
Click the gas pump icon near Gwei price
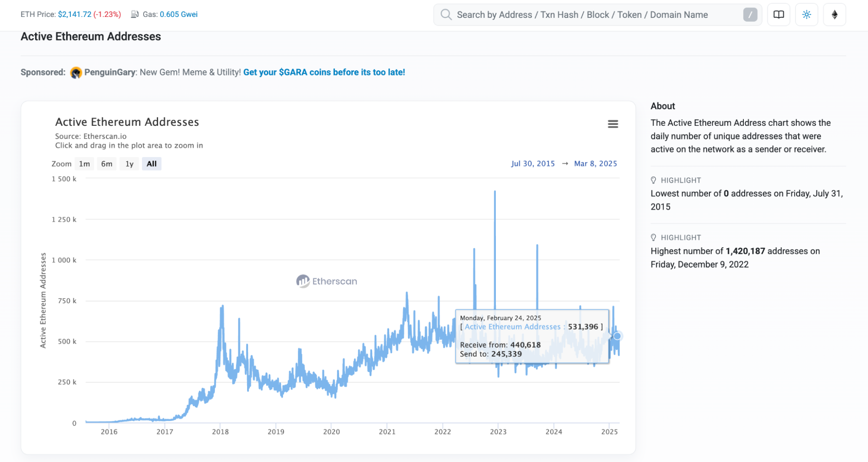point(135,13)
